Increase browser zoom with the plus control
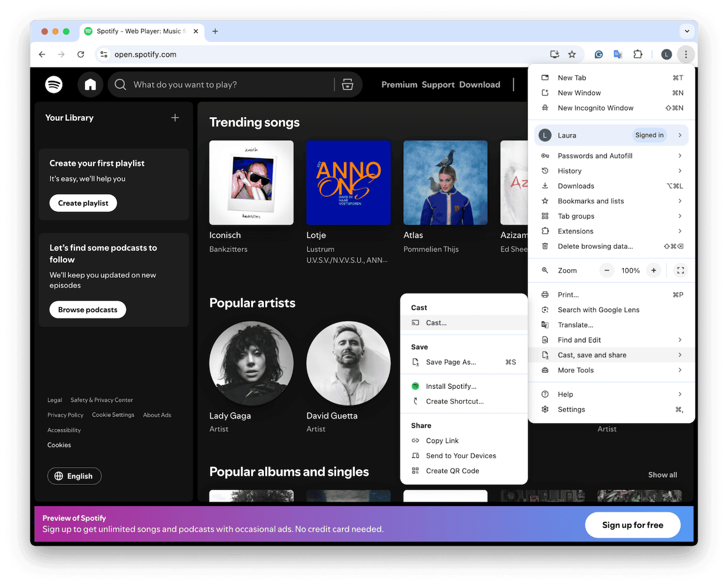Viewport: 728px width, 586px height. point(654,270)
